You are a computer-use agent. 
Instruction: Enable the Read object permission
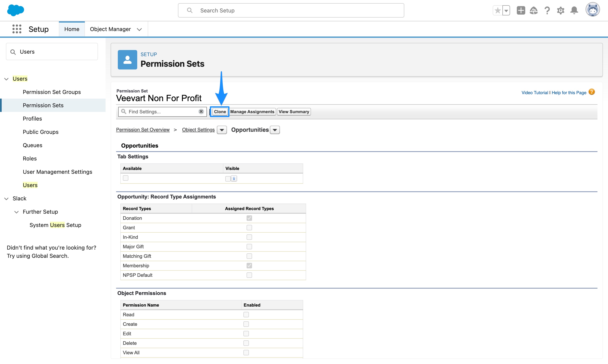[x=246, y=314]
